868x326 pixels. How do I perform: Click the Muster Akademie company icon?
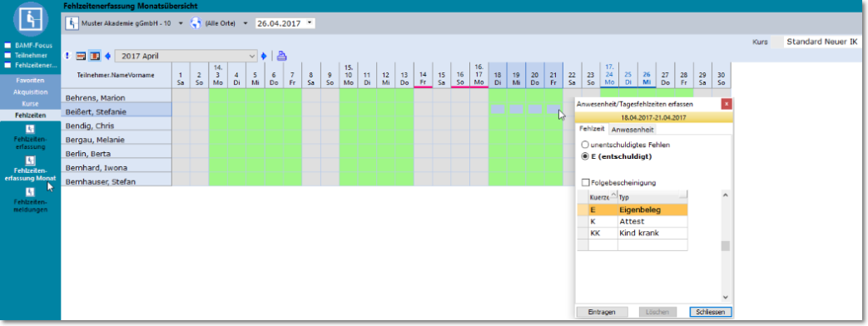[x=72, y=23]
